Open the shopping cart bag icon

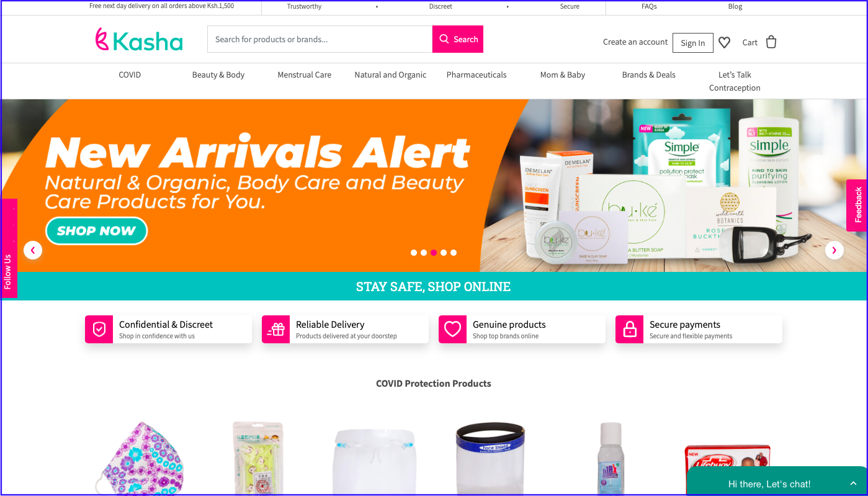pos(771,42)
